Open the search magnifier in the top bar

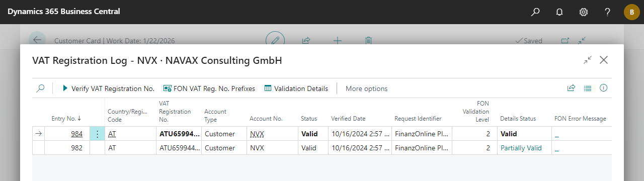click(x=535, y=12)
